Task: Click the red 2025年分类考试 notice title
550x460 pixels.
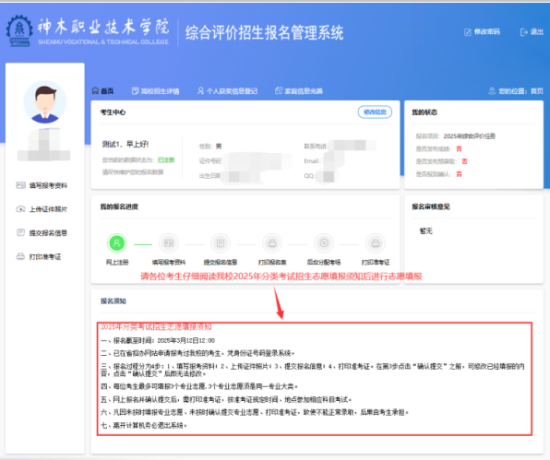Action: pyautogui.click(x=156, y=327)
